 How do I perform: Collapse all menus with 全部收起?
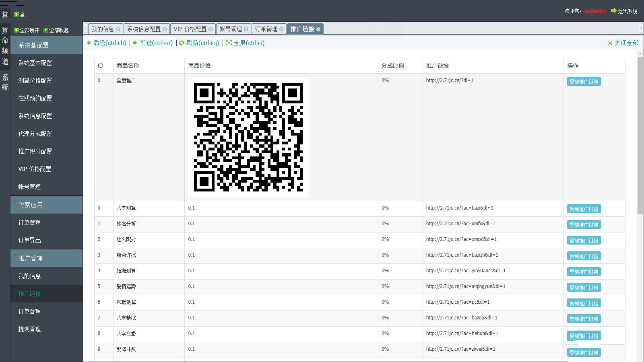tap(56, 30)
